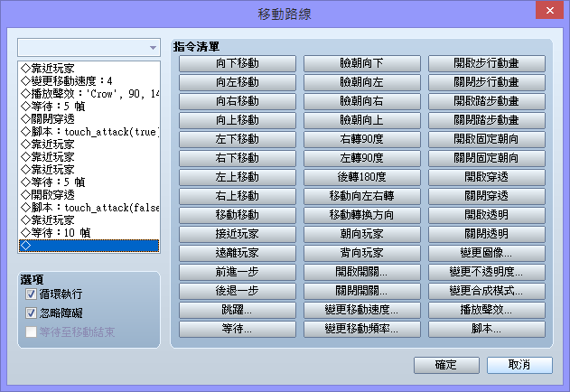
Task: Click the 臉朝向左 button
Action: coord(361,82)
